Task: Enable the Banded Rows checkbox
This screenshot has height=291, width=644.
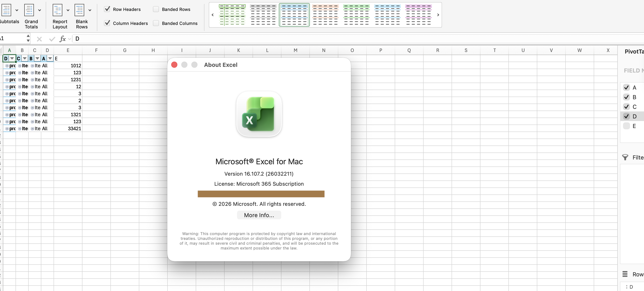Action: [x=156, y=9]
